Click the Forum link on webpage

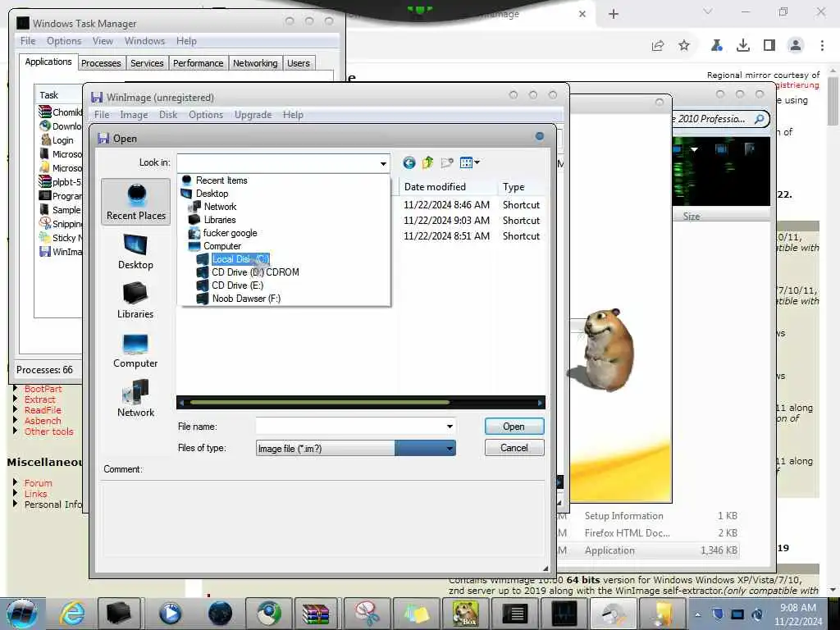tap(38, 483)
